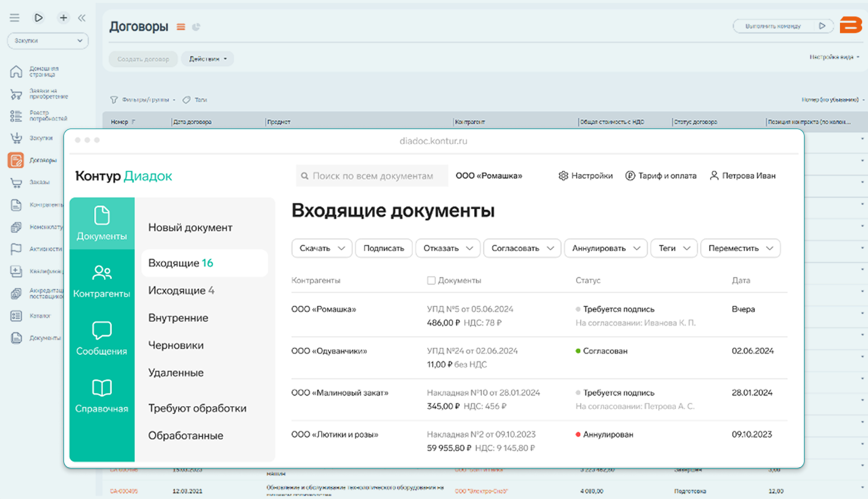868x499 pixels.
Task: Expand the Согласовать dropdown
Action: point(522,248)
